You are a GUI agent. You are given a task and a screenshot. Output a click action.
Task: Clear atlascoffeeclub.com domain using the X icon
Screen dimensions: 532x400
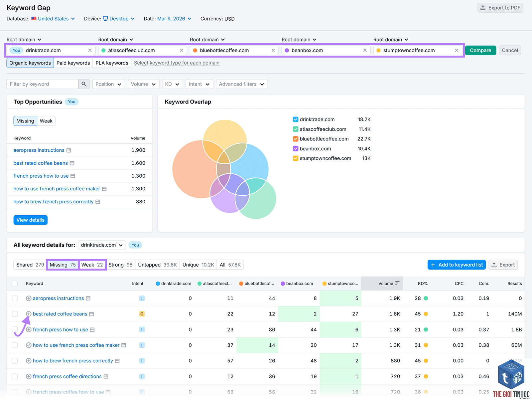point(182,50)
